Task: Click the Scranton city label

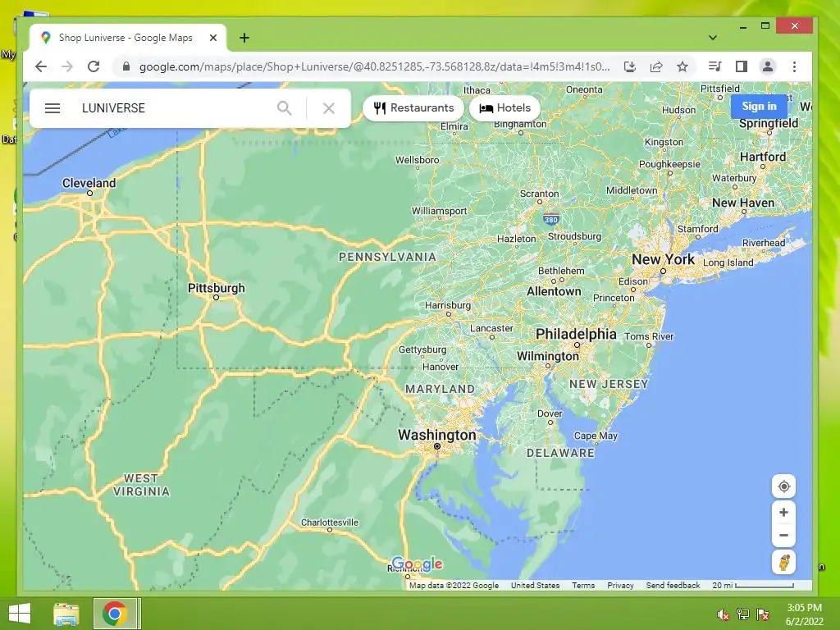Action: pyautogui.click(x=540, y=194)
